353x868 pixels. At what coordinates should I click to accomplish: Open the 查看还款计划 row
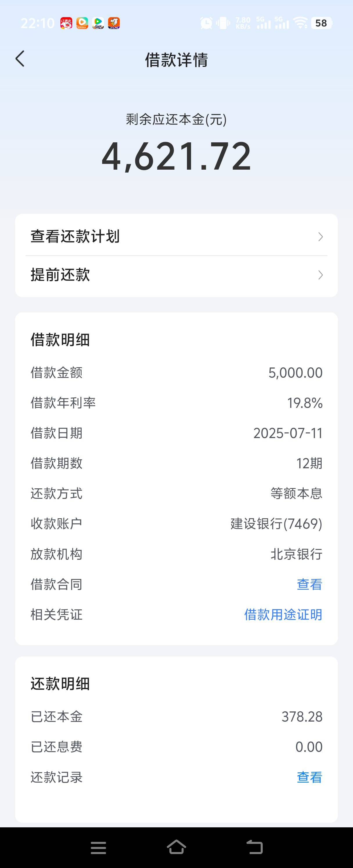coord(176,236)
